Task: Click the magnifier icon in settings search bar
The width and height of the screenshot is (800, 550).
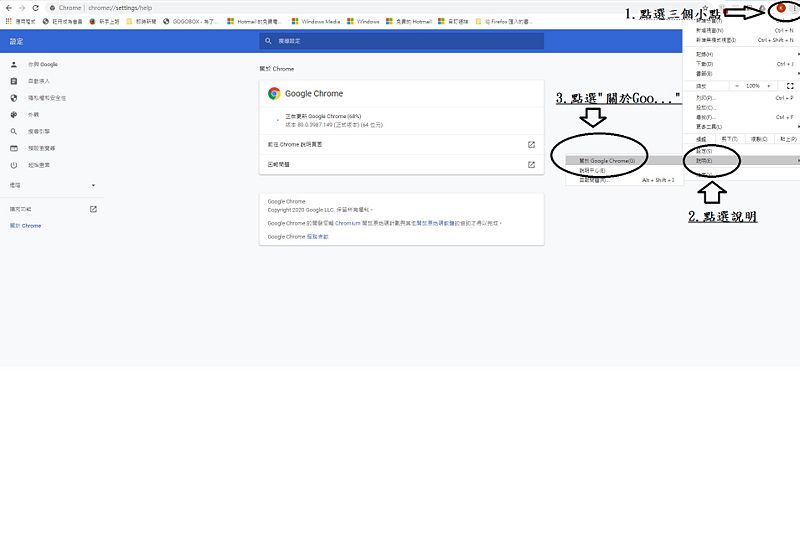Action: (268, 41)
